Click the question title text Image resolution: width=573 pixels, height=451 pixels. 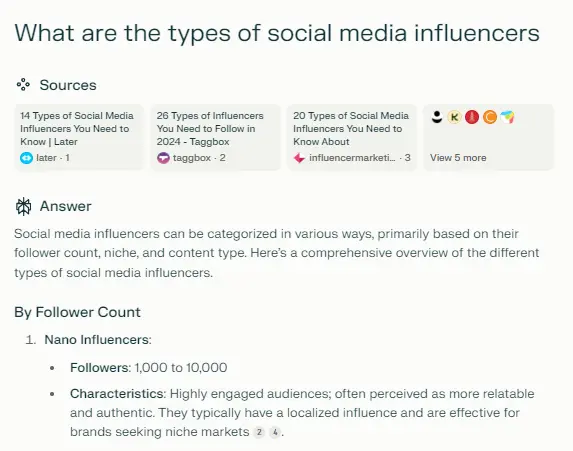point(277,33)
